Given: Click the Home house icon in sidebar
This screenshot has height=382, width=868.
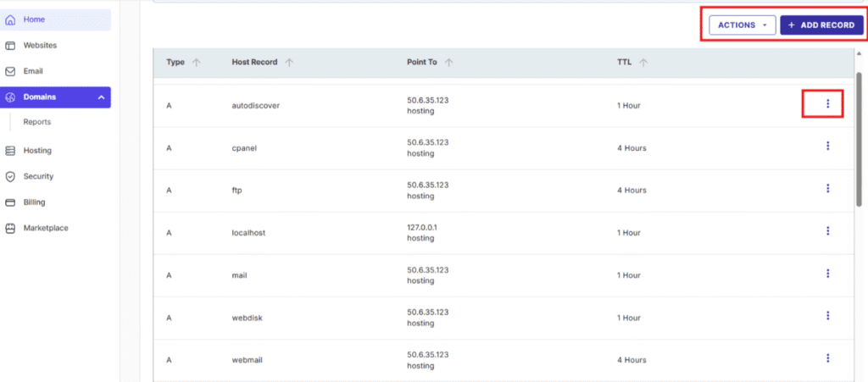Looking at the screenshot, I should point(11,19).
